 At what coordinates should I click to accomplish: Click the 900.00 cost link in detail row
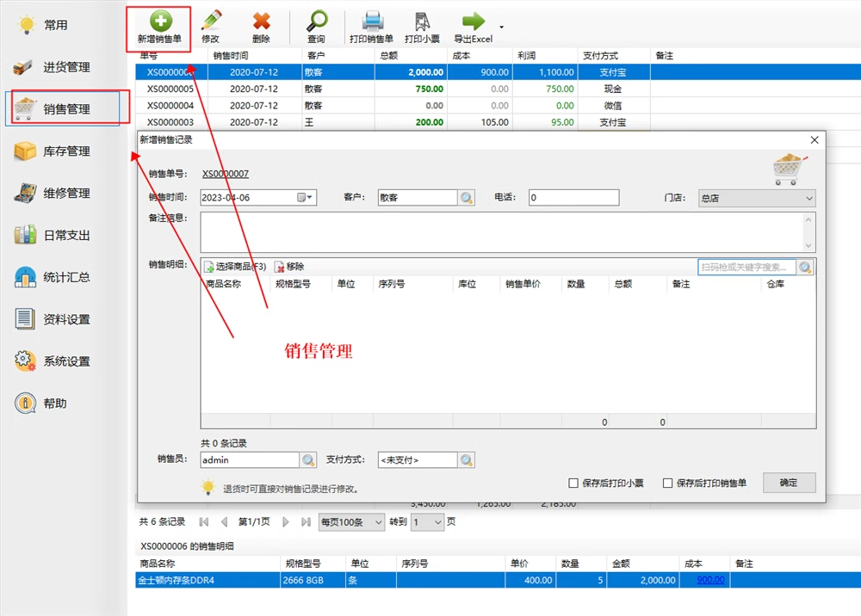[x=710, y=580]
